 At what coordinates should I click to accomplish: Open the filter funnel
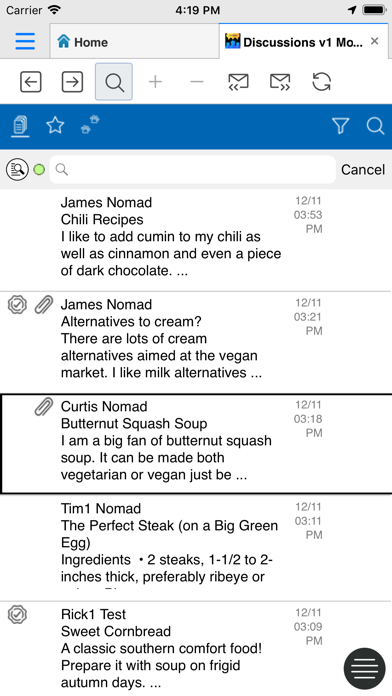341,126
